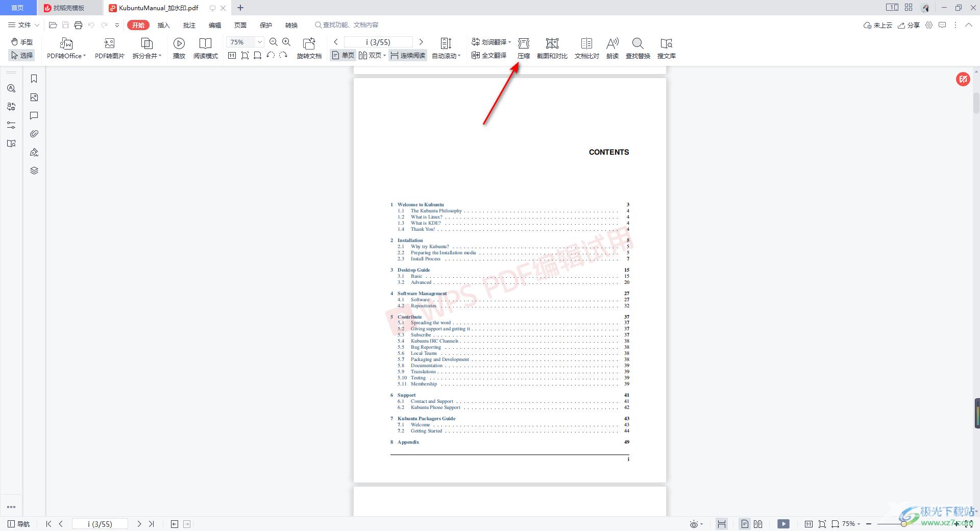This screenshot has height=531, width=980.
Task: Switch to the 页面 ribbon tab
Action: (x=240, y=25)
